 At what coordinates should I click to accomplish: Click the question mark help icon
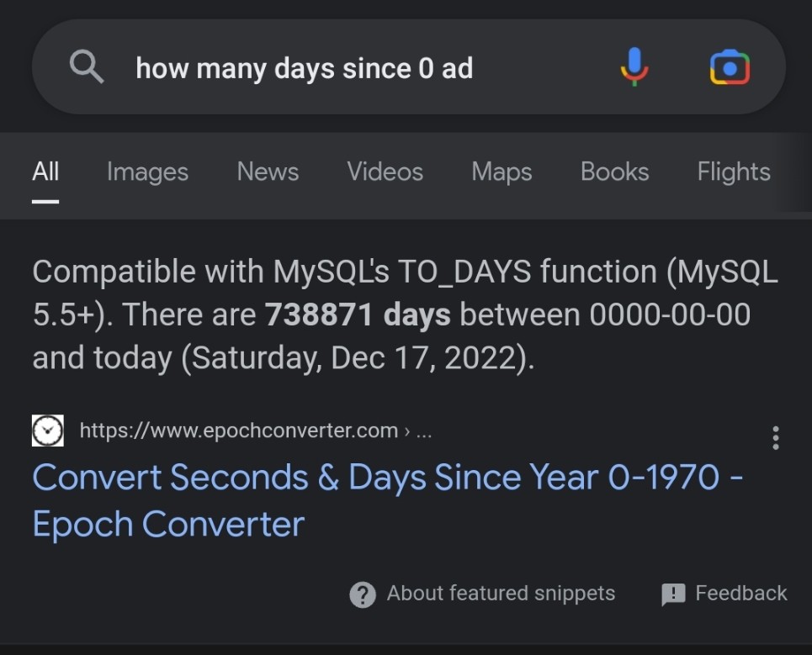[363, 594]
